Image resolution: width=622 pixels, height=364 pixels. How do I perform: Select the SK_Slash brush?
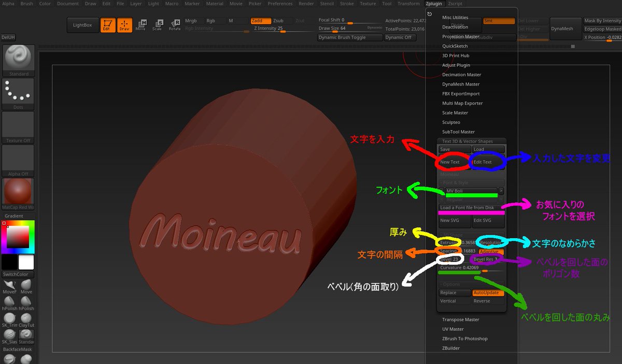pos(9,337)
